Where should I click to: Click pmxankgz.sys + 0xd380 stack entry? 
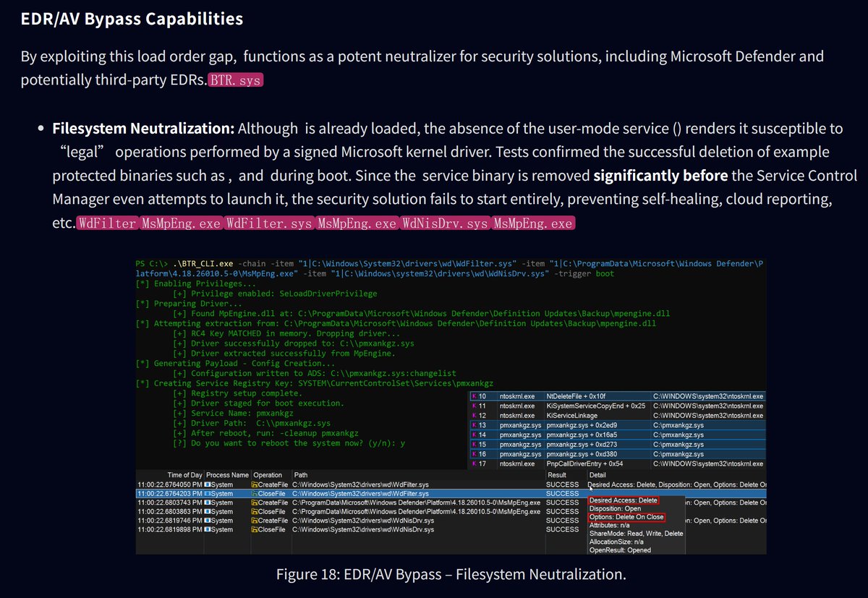tap(581, 454)
